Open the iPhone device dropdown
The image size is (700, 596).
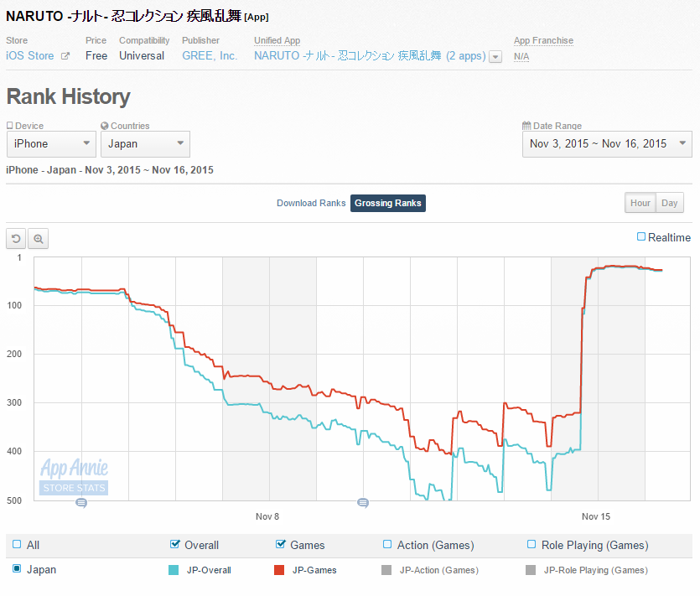[x=51, y=143]
